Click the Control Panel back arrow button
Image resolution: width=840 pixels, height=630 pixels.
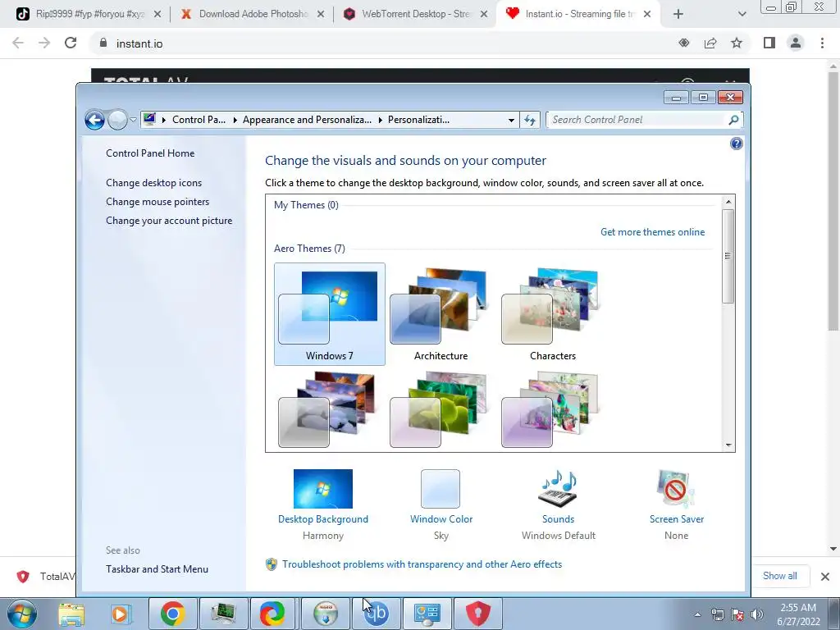pyautogui.click(x=95, y=120)
